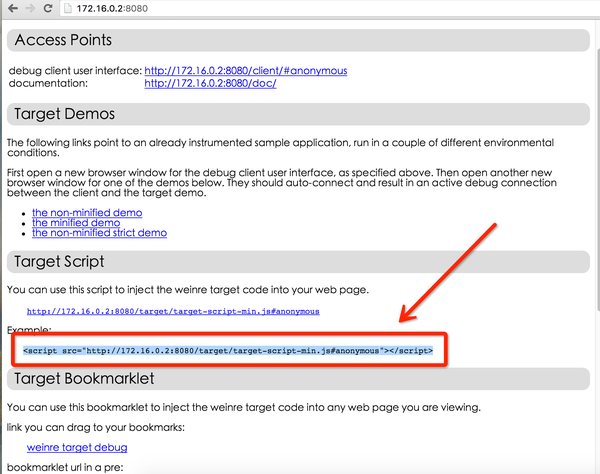Click the Target Demos heading

[x=64, y=114]
